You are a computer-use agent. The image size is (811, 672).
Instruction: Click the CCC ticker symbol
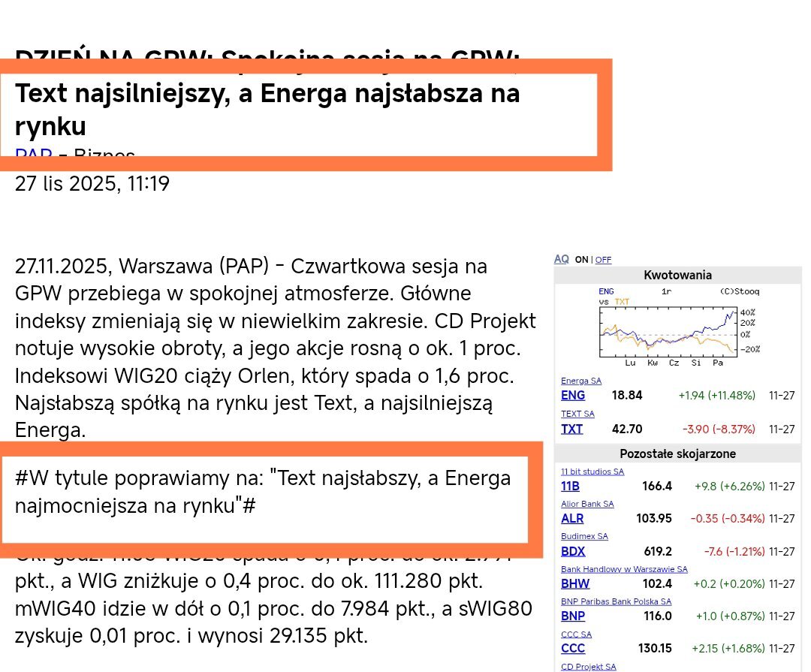click(572, 648)
